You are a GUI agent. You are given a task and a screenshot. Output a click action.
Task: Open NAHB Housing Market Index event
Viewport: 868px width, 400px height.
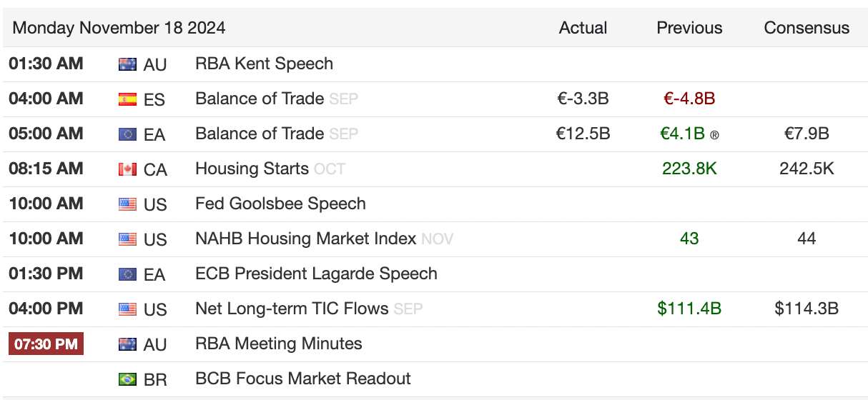tap(305, 239)
